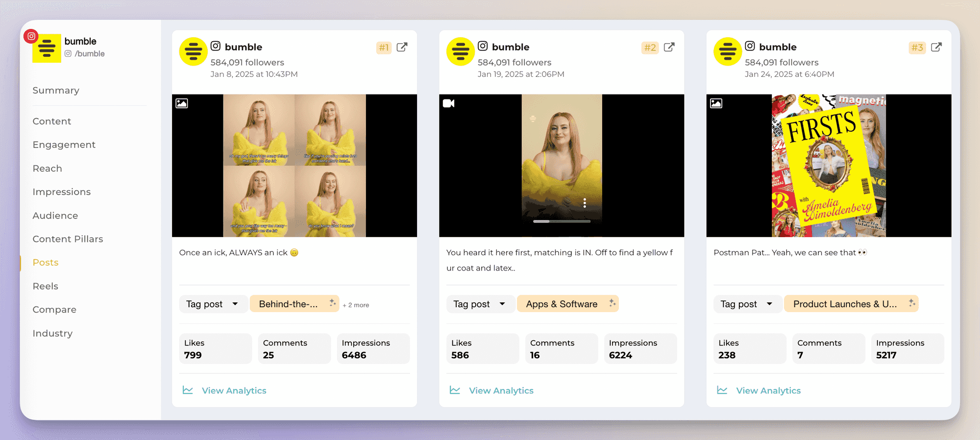The image size is (980, 440).
Task: Go to Reels in the sidebar
Action: pyautogui.click(x=46, y=286)
